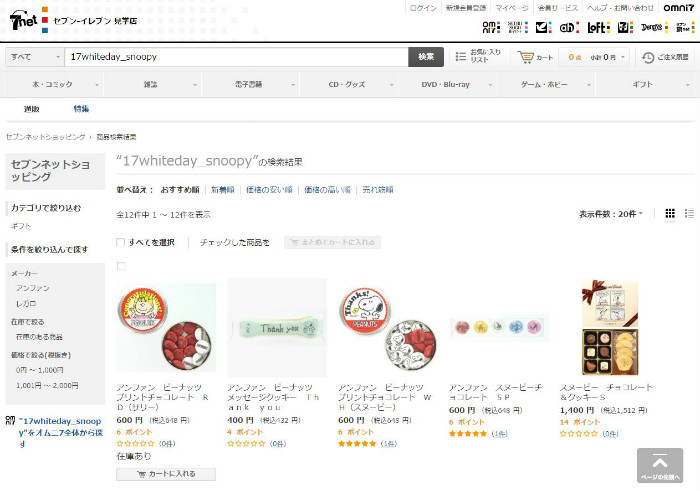Viewport: 700px width, 491px height.
Task: Filter by price 0円～1,000円
Action: [39, 370]
